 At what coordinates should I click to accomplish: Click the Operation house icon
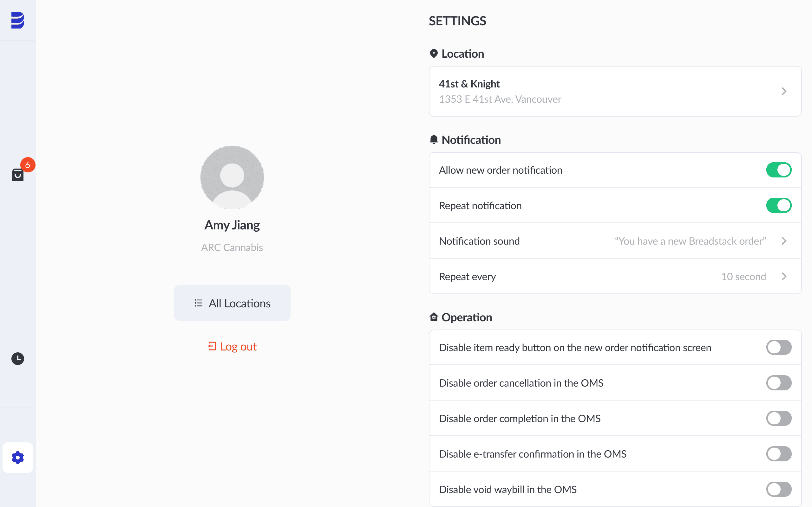tap(434, 317)
